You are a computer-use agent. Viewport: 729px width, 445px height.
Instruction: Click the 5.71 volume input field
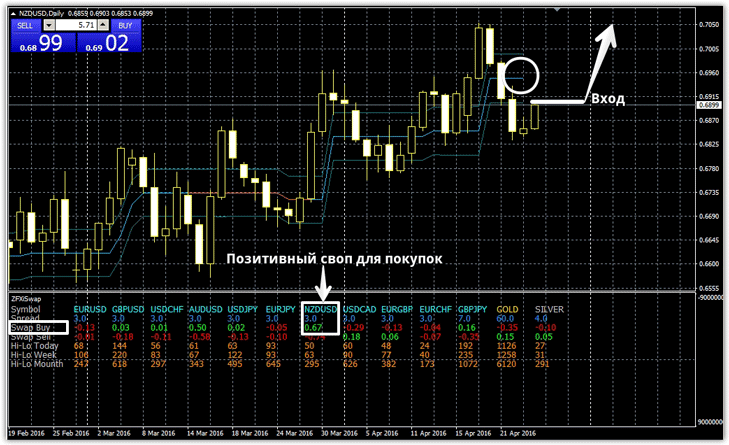pos(77,23)
